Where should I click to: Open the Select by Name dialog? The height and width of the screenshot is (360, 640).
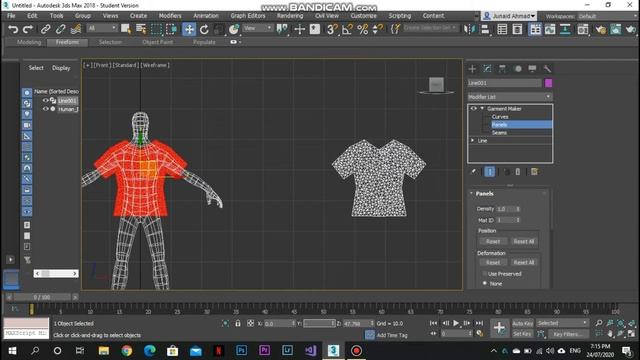(x=141, y=29)
